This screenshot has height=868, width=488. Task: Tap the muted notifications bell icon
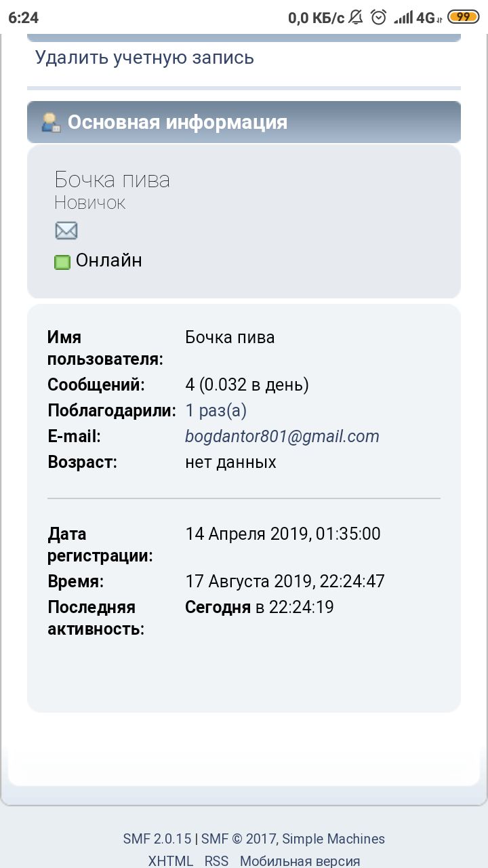pos(356,18)
